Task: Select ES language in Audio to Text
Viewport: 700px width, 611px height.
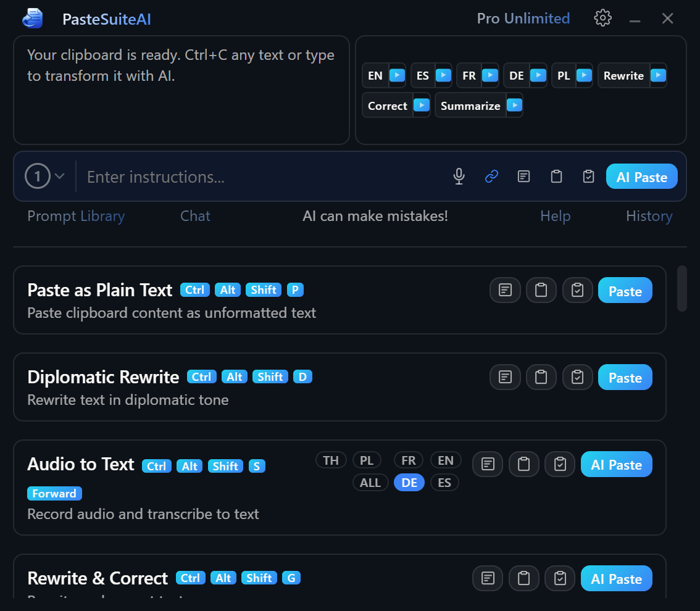Action: 444,483
